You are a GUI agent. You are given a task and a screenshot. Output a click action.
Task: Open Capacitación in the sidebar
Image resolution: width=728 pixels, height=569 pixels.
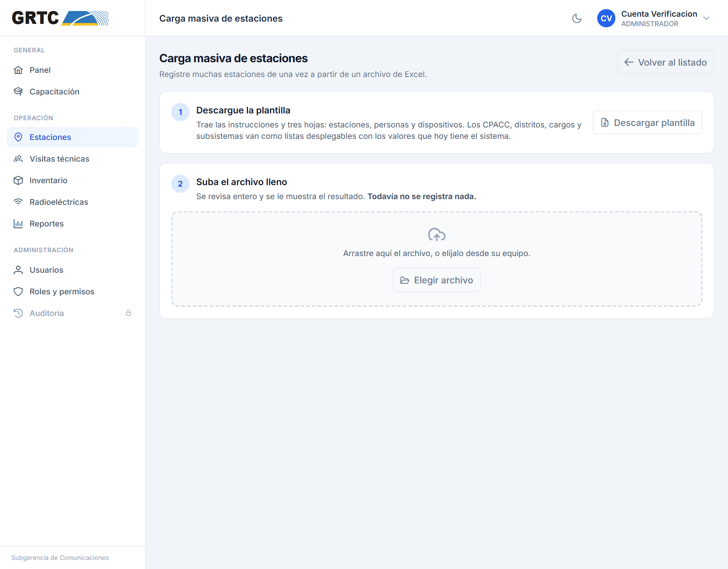72,92
